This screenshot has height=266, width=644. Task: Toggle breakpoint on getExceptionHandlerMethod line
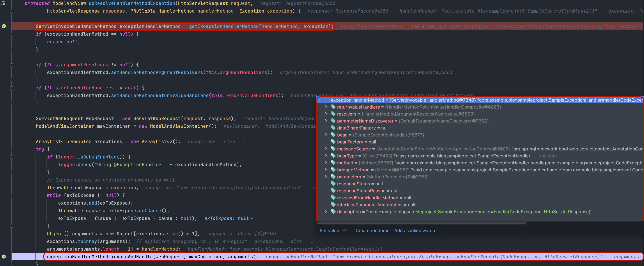(x=4, y=26)
